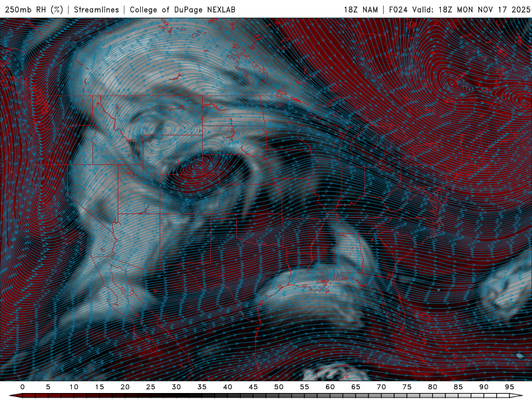
Task: Click the '75' label on color scale
Action: pyautogui.click(x=407, y=387)
